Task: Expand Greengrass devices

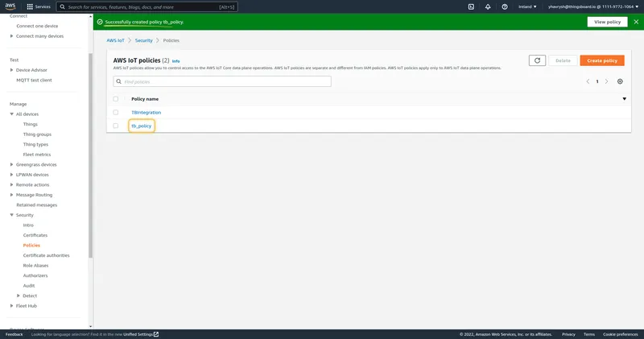Action: (11, 164)
